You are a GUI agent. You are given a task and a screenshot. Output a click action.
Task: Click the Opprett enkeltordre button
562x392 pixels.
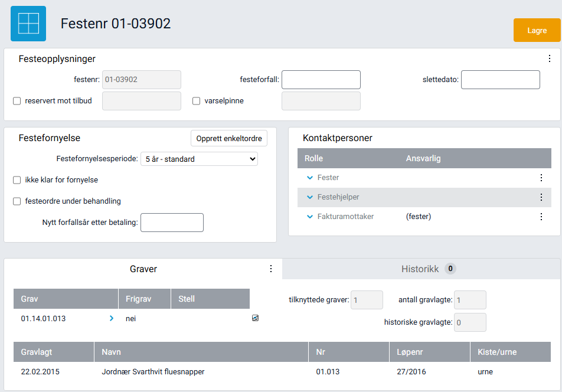[x=229, y=138]
